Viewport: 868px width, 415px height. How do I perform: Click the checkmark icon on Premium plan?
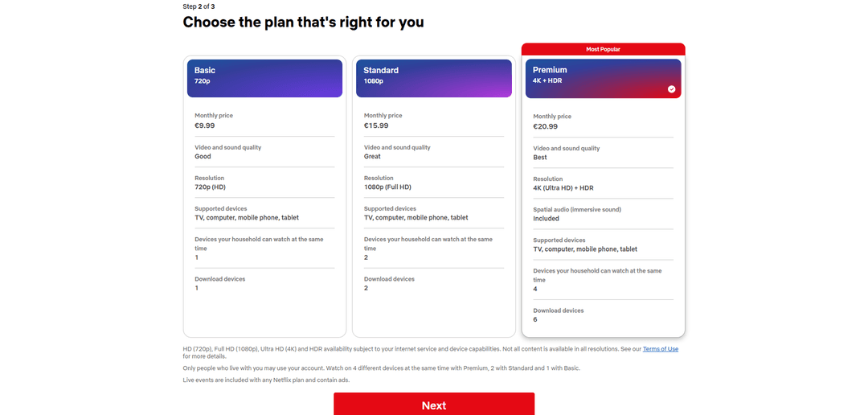pyautogui.click(x=672, y=89)
